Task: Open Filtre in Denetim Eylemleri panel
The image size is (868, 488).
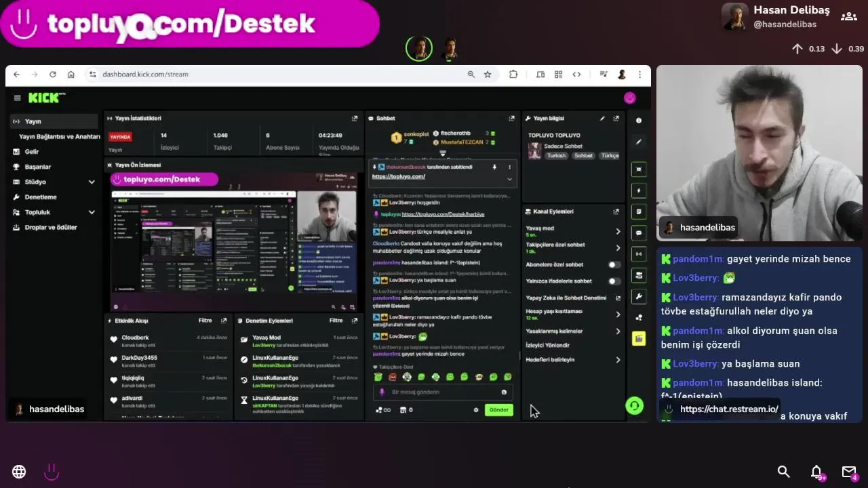Action: [x=336, y=321]
